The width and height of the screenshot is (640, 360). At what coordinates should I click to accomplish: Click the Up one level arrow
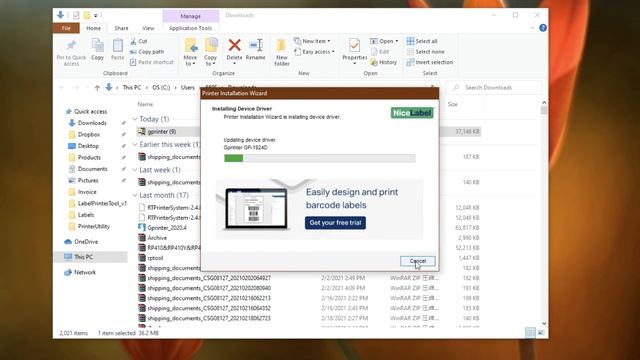97,87
